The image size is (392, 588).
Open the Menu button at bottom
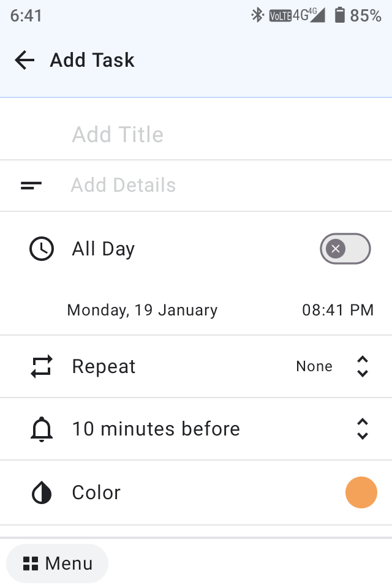(x=58, y=563)
